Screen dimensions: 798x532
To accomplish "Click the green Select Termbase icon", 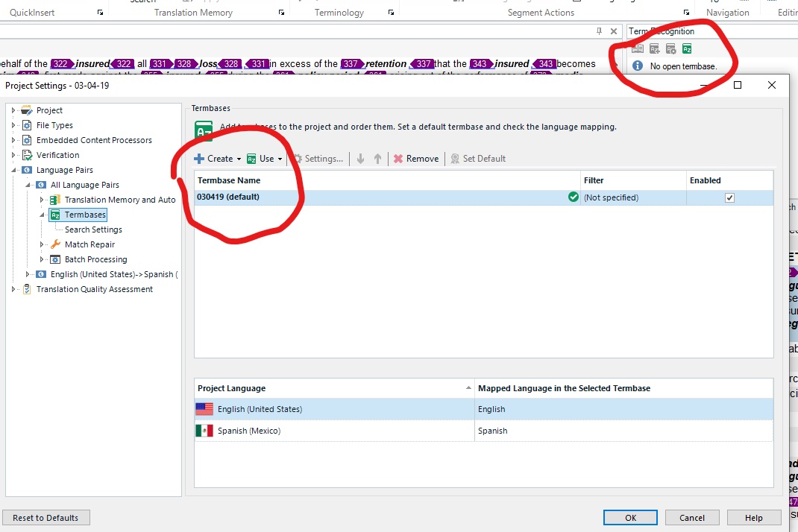I will pyautogui.click(x=687, y=48).
